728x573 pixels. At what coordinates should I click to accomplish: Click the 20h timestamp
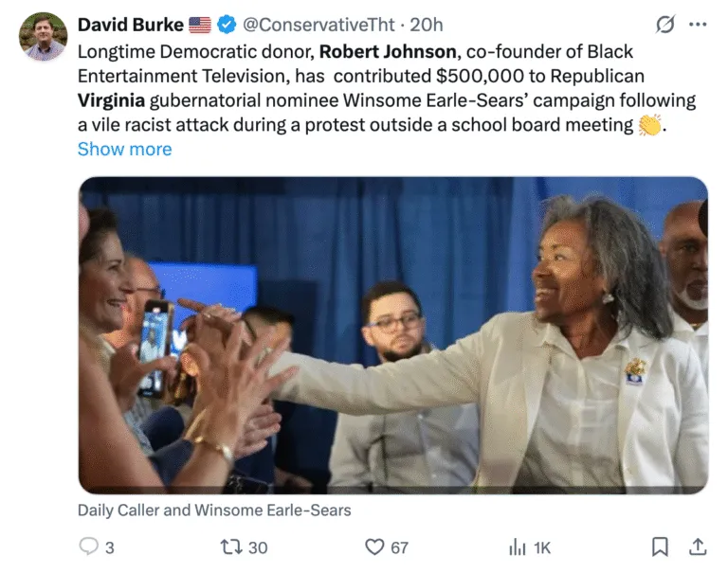point(426,25)
